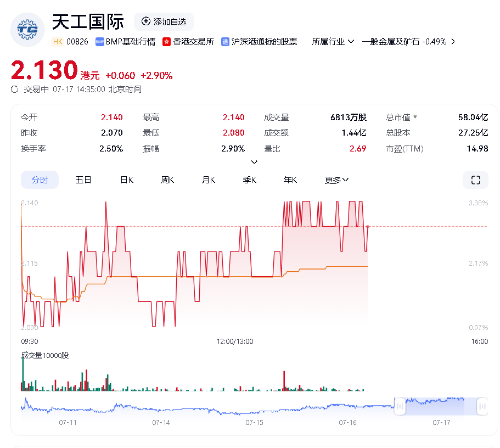Switch to the 月K chart tab
Image resolution: width=500 pixels, height=448 pixels.
pos(208,180)
